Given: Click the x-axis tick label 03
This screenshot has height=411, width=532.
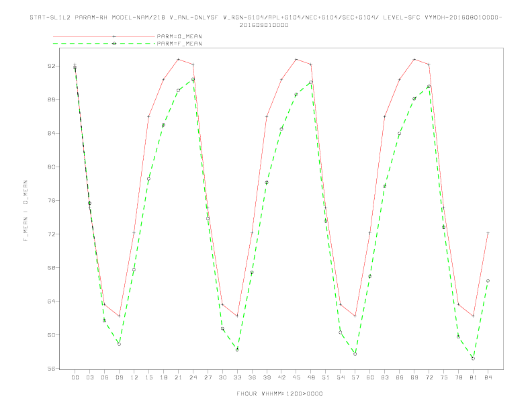Looking at the screenshot, I should [89, 377].
